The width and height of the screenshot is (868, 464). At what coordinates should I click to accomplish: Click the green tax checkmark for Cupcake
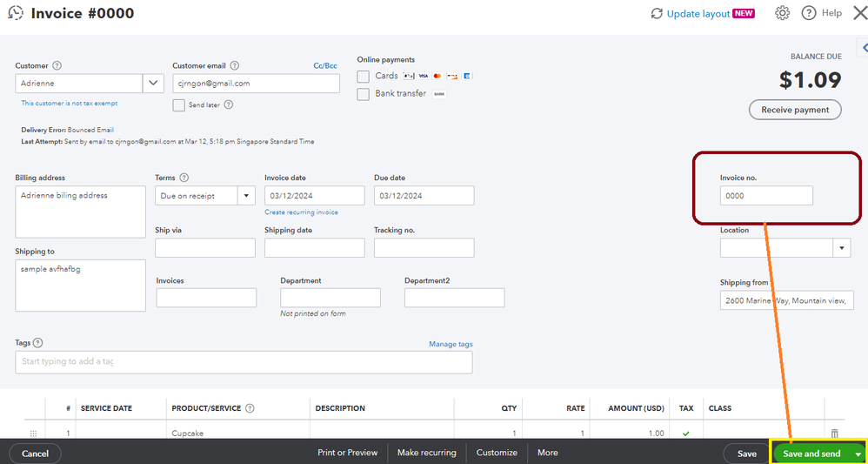click(x=686, y=434)
